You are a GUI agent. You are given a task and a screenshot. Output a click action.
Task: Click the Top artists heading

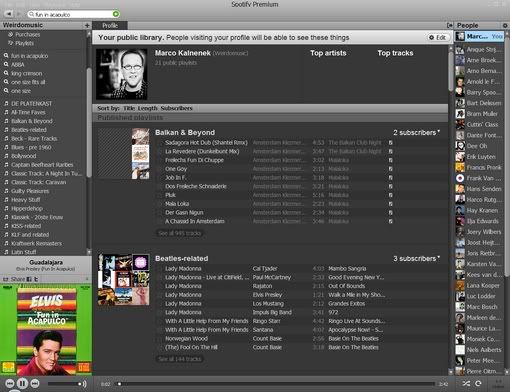point(328,53)
